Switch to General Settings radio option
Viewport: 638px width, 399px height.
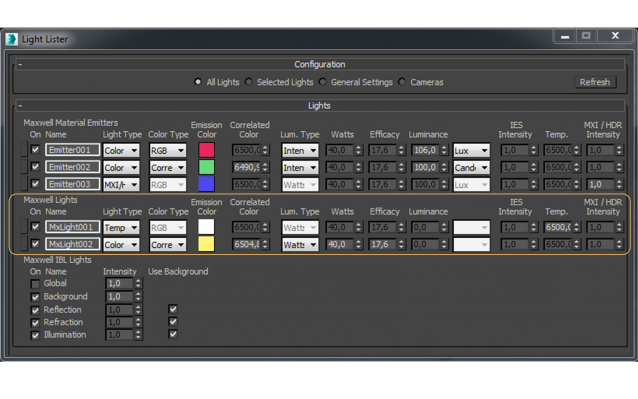(x=323, y=82)
